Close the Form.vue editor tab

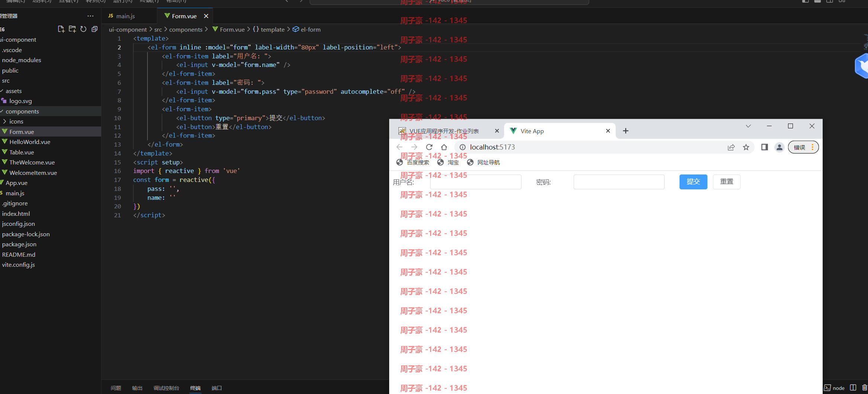[206, 16]
